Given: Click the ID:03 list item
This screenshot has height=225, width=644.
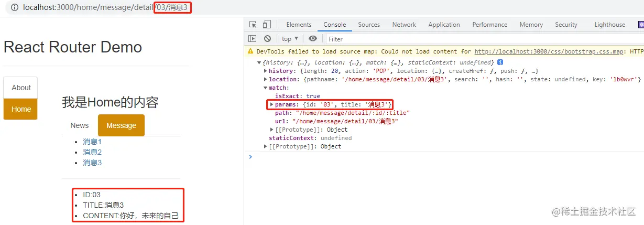Looking at the screenshot, I should (x=92, y=195).
